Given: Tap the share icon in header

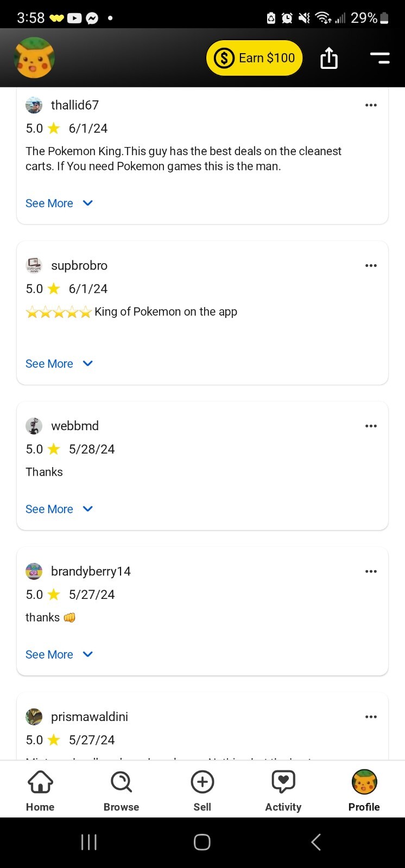Looking at the screenshot, I should [329, 58].
